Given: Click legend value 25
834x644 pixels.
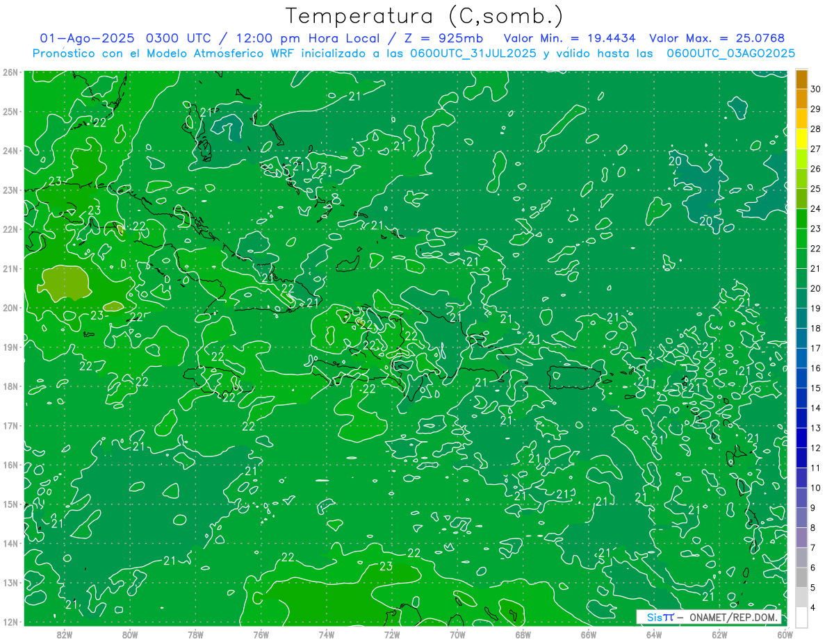Looking at the screenshot, I should tap(815, 188).
